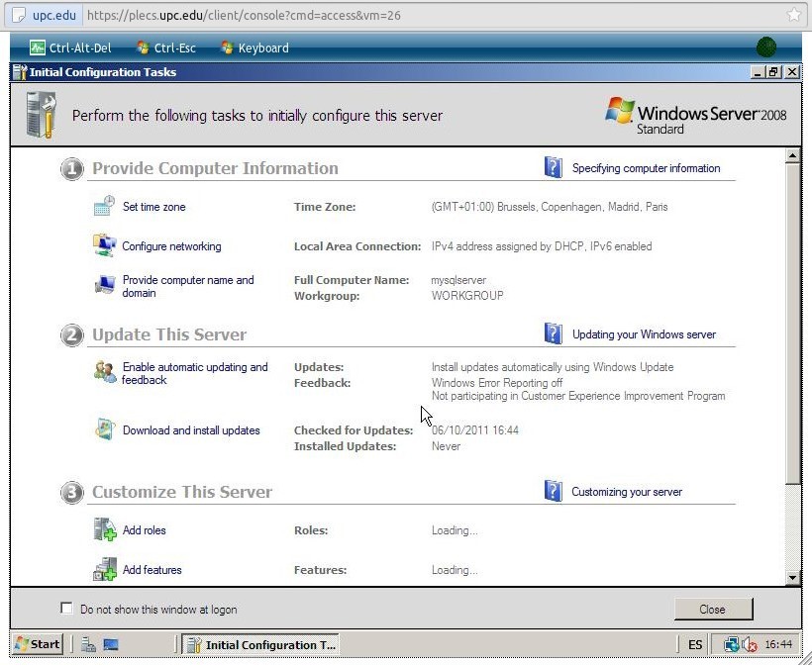Select Initial Configuration Tasks taskbar button
This screenshot has height=665, width=812.
click(x=261, y=644)
